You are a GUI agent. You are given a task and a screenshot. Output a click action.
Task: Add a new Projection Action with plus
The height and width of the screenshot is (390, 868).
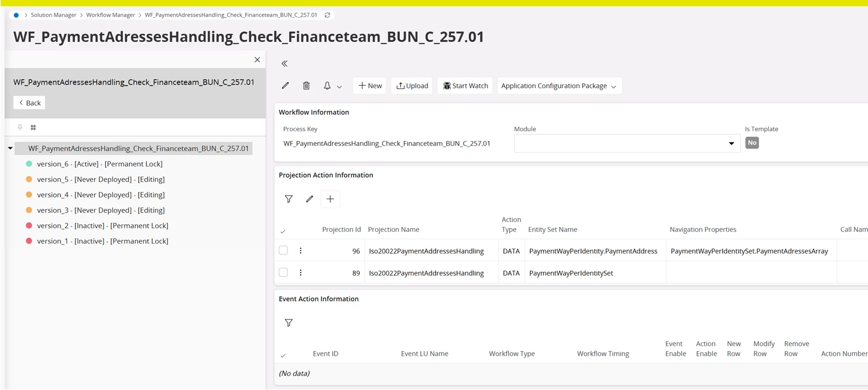[x=330, y=199]
